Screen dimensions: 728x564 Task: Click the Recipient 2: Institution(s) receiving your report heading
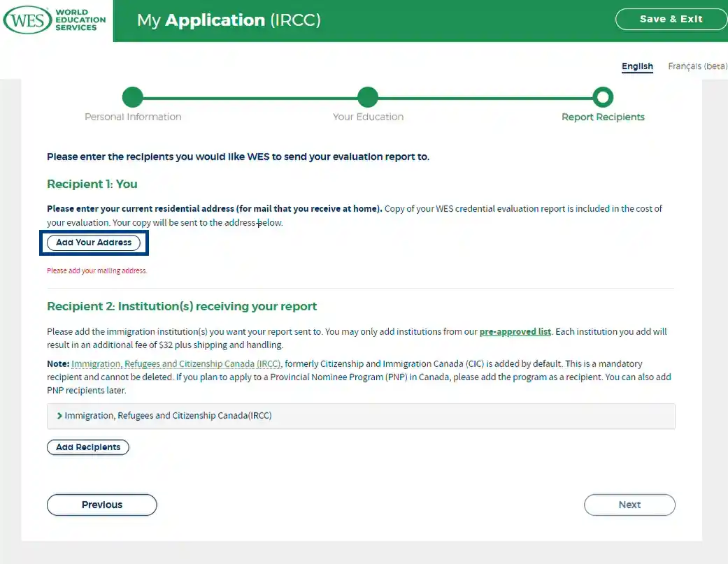pyautogui.click(x=182, y=307)
